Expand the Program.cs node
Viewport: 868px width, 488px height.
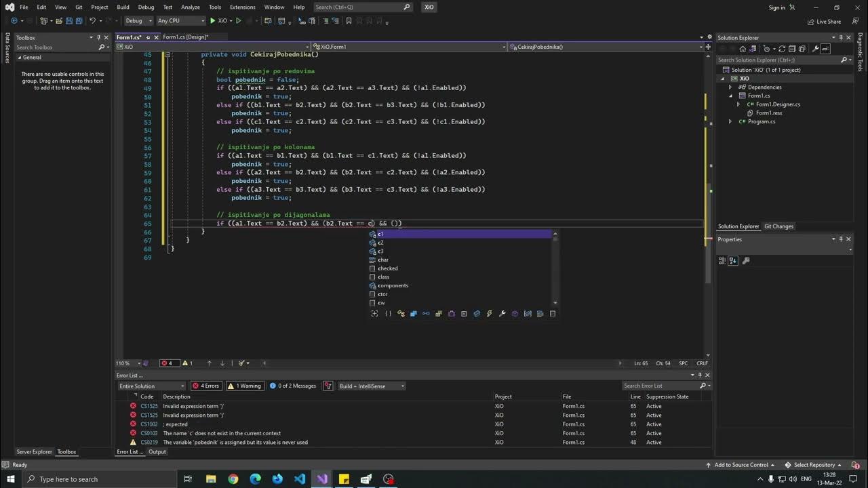pyautogui.click(x=730, y=122)
